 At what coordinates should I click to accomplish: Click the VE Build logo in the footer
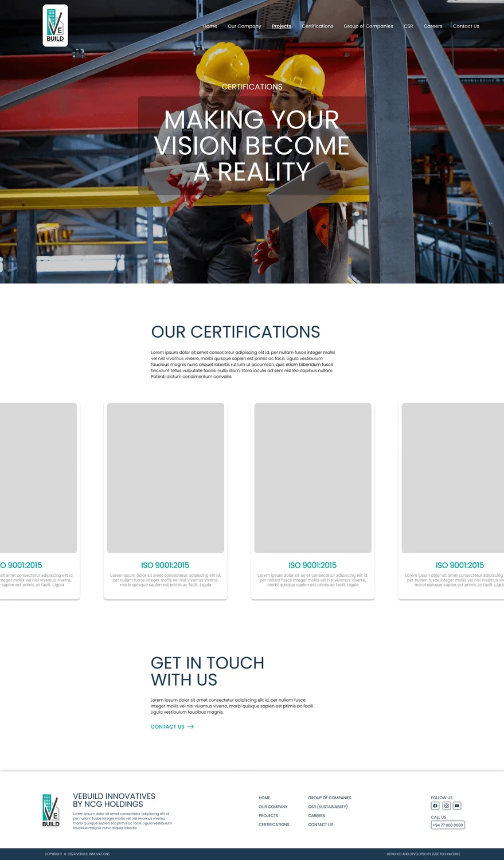(x=50, y=811)
